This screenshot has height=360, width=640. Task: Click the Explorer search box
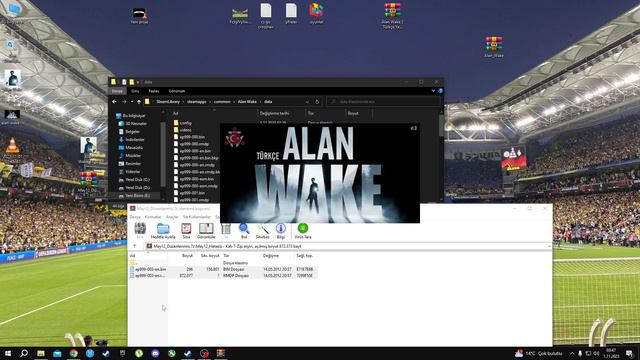[x=383, y=102]
